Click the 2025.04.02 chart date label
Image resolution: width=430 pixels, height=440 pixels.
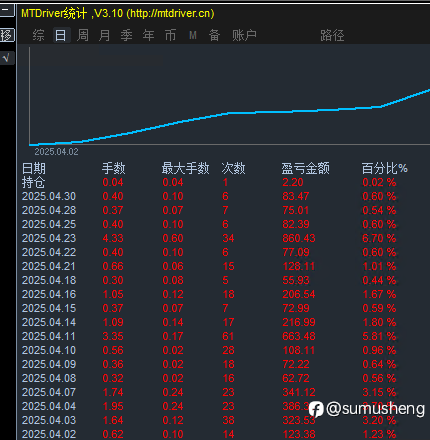[x=56, y=152]
